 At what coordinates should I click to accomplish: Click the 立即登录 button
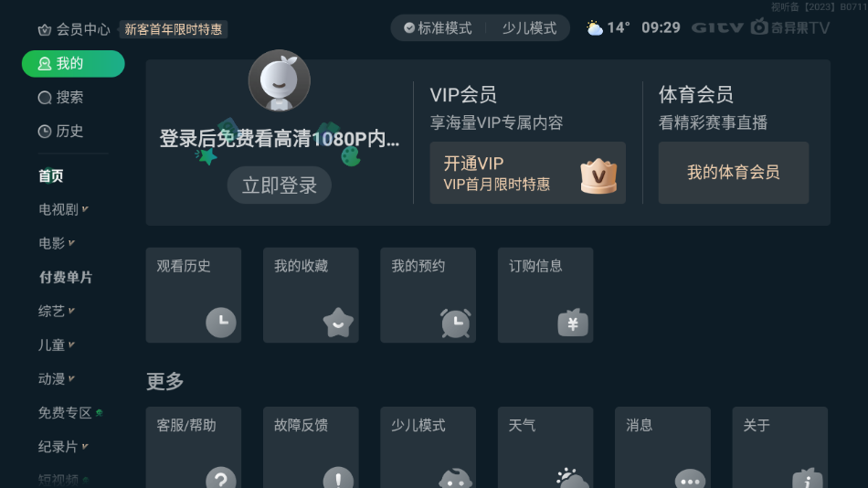279,185
